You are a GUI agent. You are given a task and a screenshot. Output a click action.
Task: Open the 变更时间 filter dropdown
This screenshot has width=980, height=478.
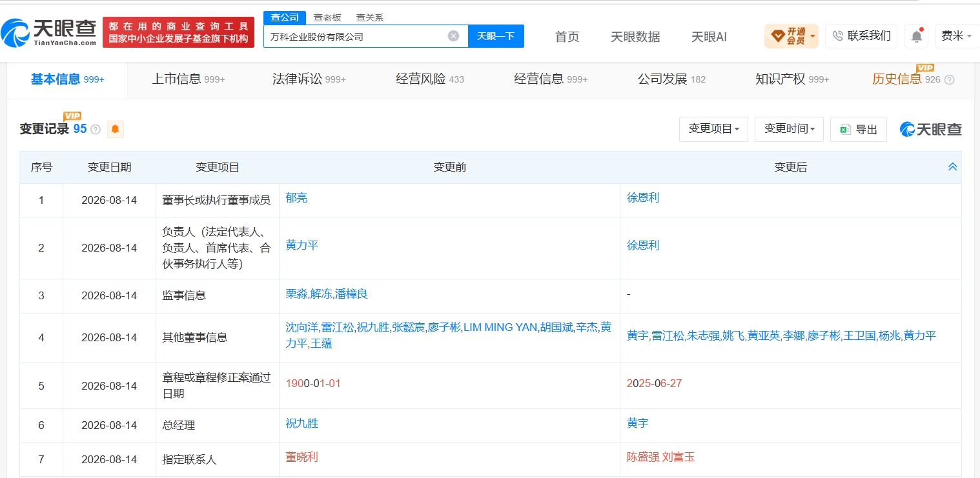point(790,129)
